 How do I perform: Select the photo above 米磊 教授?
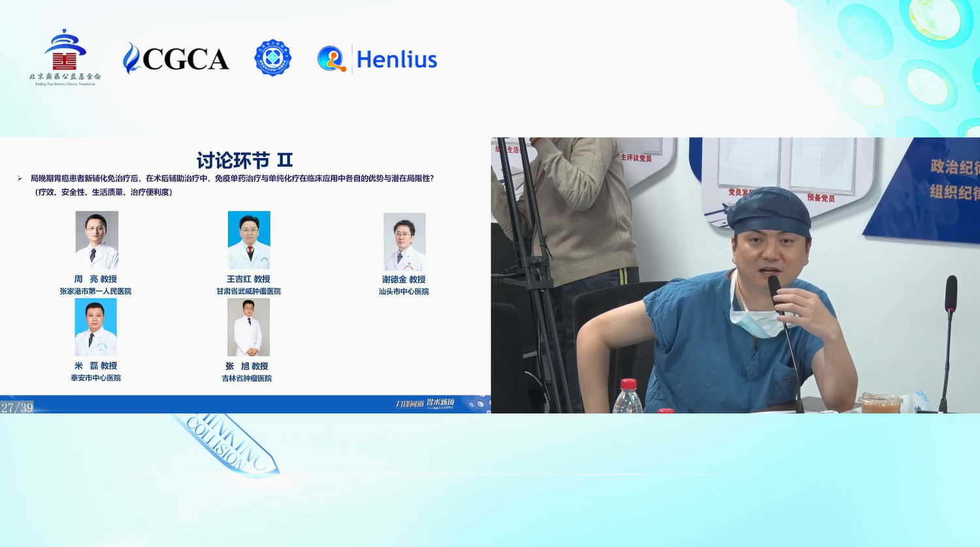[96, 327]
